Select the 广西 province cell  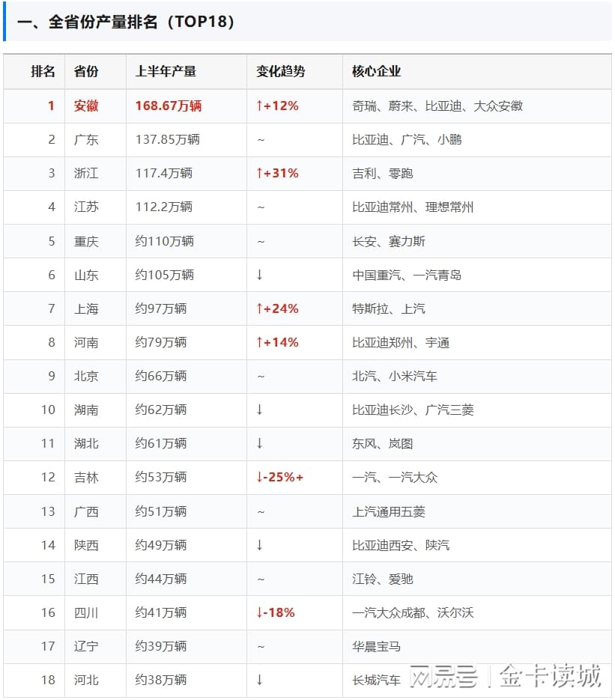click(86, 511)
